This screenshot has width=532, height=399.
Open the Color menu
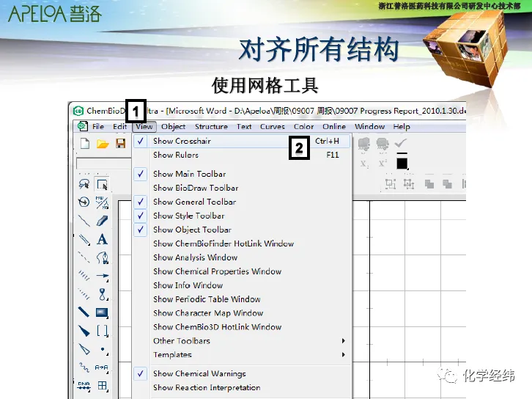[303, 126]
